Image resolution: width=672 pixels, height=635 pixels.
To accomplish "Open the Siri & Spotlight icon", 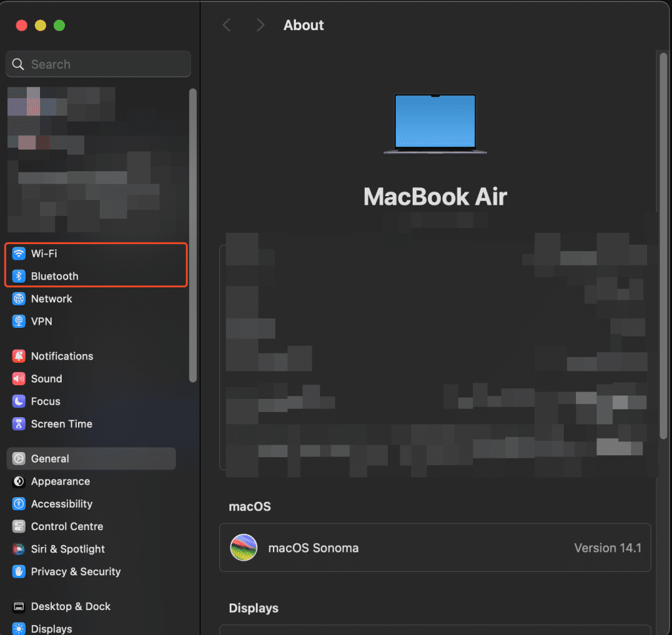I will [19, 549].
